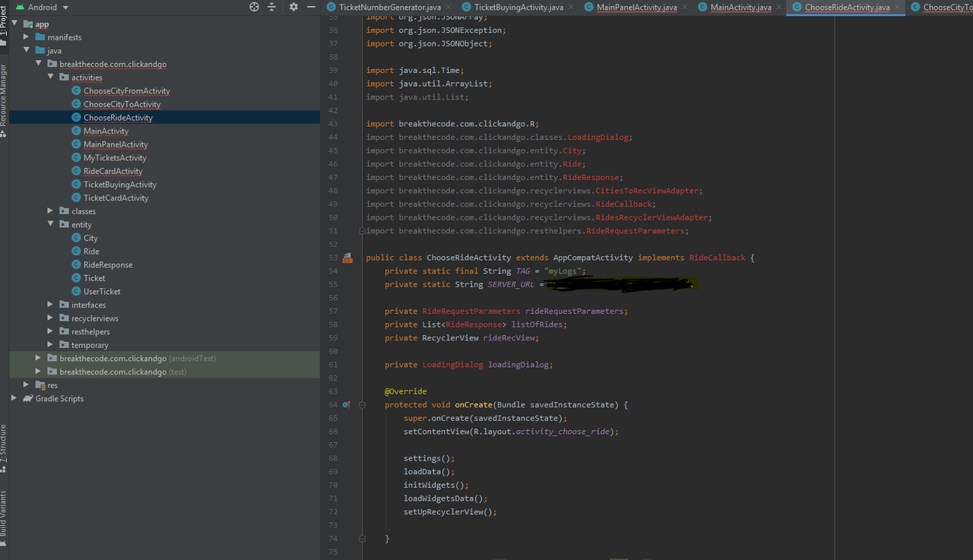Expand the (test) package

pos(39,372)
